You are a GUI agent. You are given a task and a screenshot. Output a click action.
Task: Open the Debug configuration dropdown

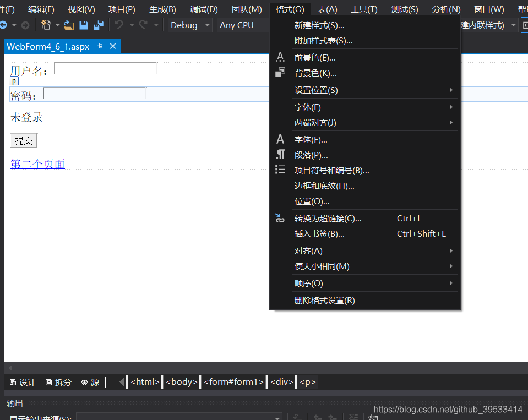pos(190,25)
